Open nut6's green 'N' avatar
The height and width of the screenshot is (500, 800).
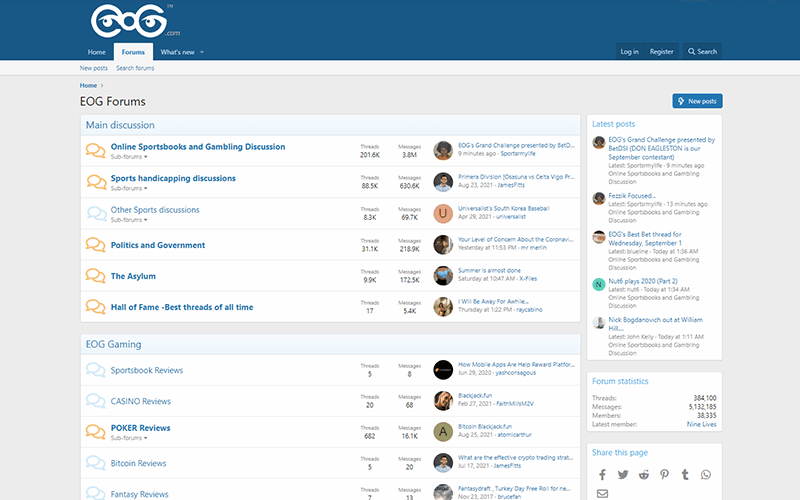(598, 284)
